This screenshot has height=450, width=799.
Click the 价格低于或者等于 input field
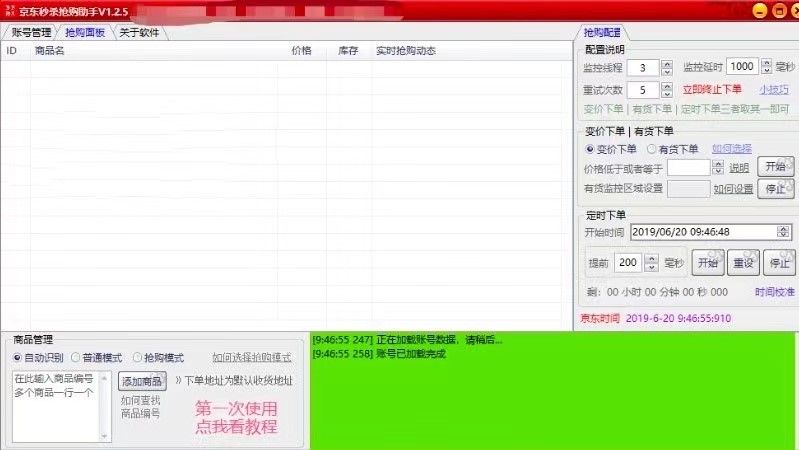pos(689,167)
